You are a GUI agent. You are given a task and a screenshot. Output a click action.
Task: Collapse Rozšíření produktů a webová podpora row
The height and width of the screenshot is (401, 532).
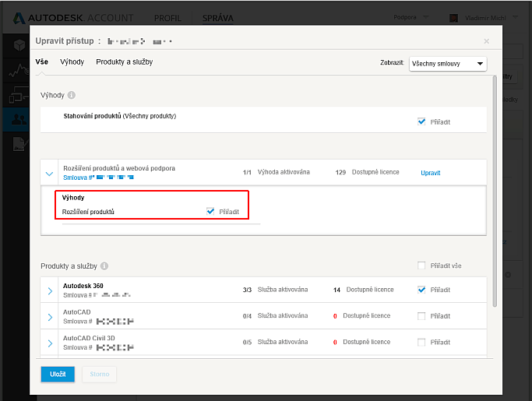tap(49, 174)
